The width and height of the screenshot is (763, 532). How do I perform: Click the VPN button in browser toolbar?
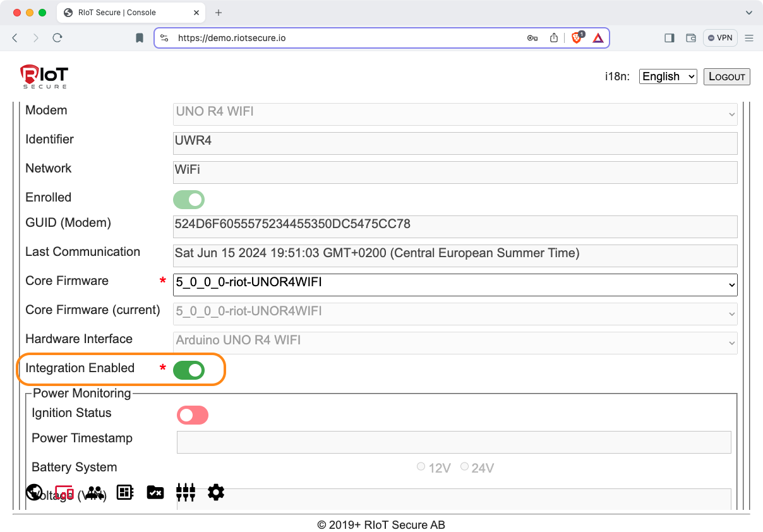click(x=720, y=38)
